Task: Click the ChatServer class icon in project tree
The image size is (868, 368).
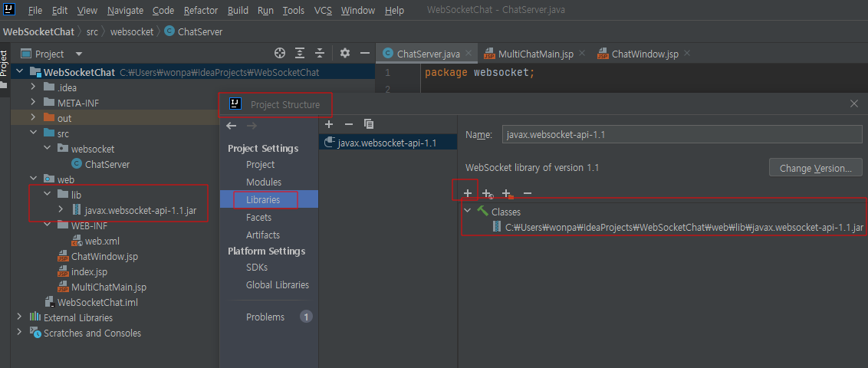Action: click(x=77, y=164)
